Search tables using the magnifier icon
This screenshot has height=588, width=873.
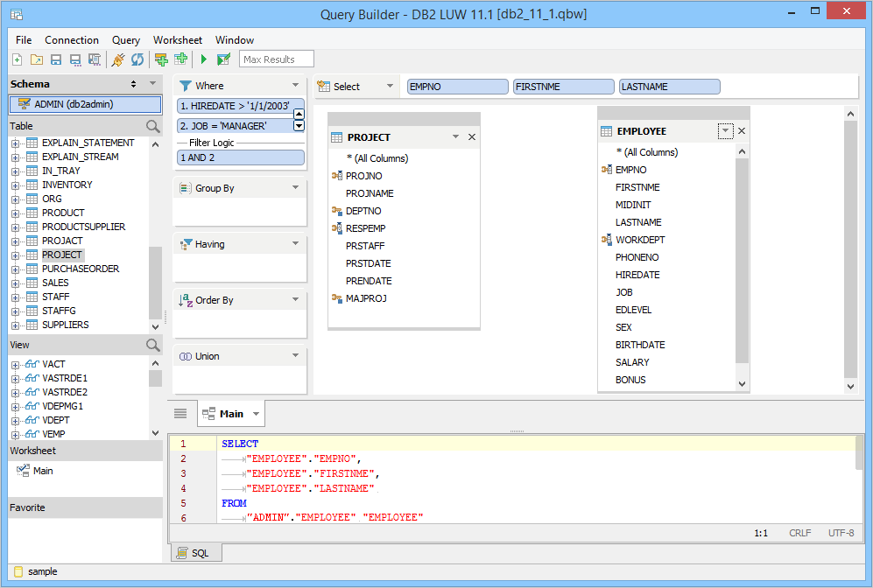(153, 126)
